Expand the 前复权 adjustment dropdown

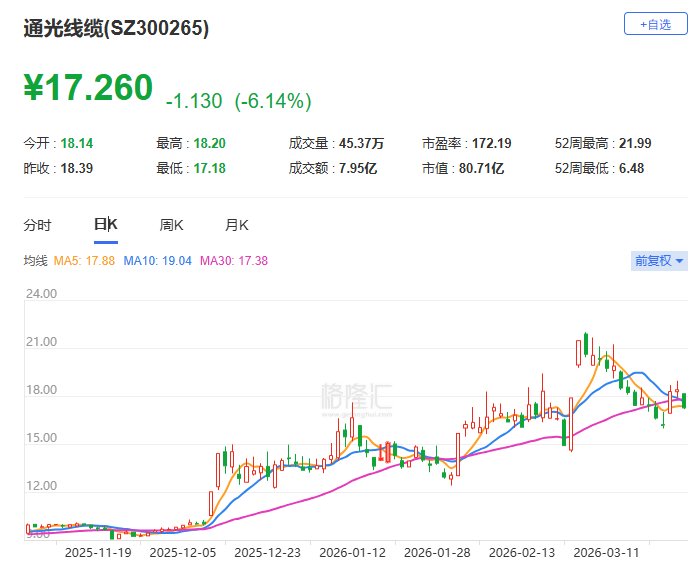pyautogui.click(x=659, y=261)
